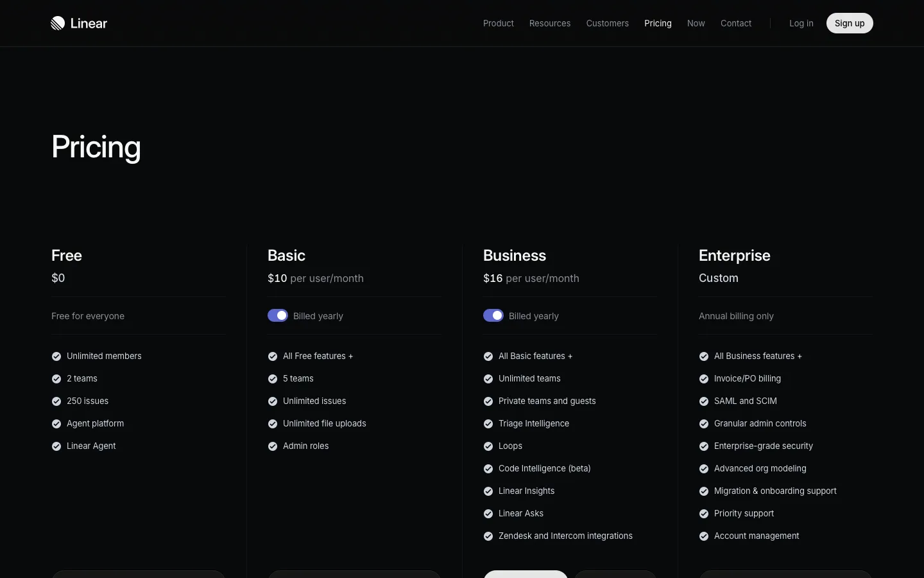
Task: Select Pricing in the top navigation
Action: (x=658, y=23)
